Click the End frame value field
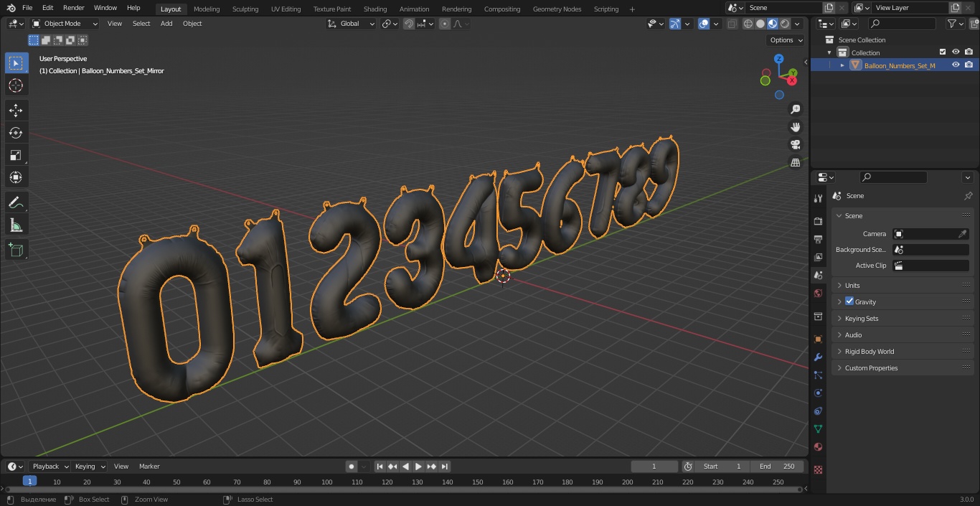 [x=778, y=467]
